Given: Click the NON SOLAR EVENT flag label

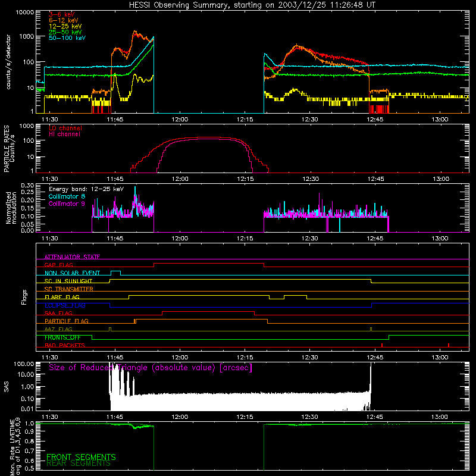Looking at the screenshot, I should tap(72, 273).
